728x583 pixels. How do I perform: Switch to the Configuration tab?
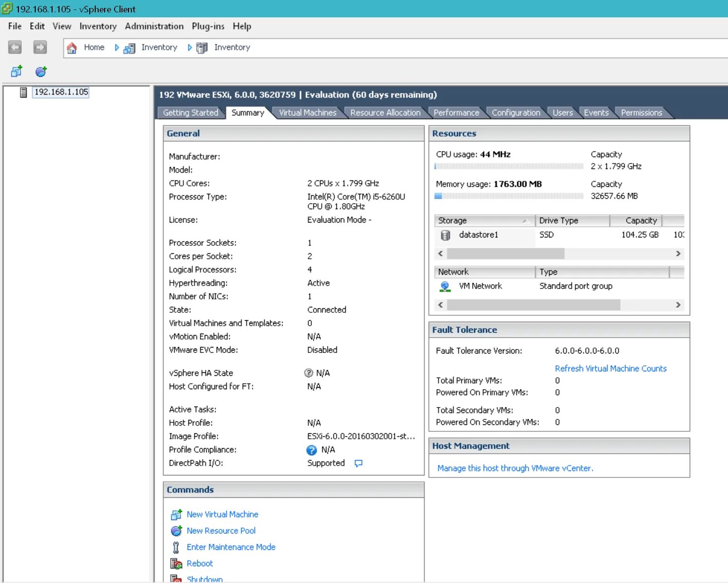[516, 113]
